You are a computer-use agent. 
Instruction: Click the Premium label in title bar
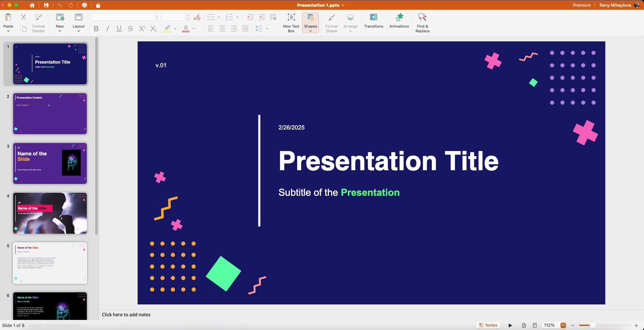point(582,5)
